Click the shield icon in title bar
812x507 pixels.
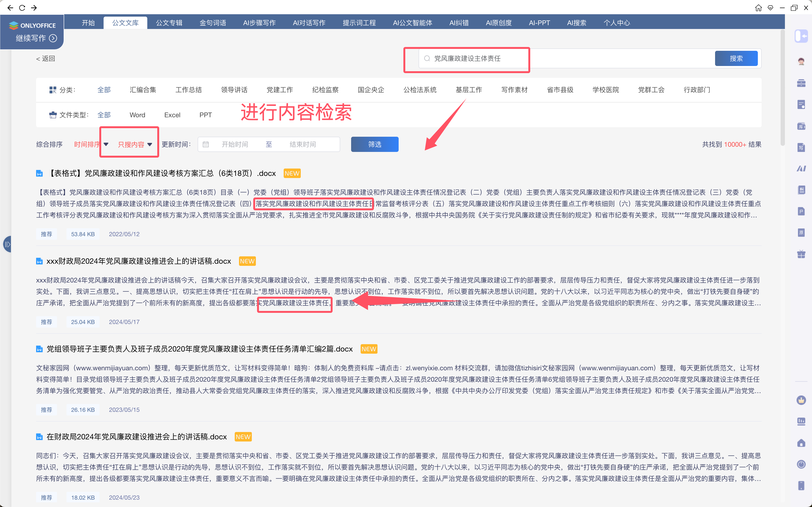[x=770, y=8]
